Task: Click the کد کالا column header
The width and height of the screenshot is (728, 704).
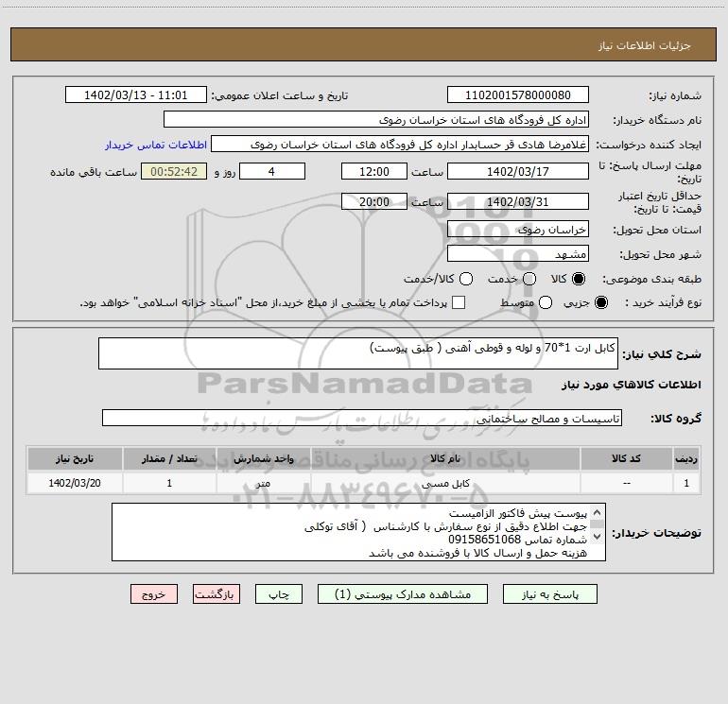Action: 626,458
